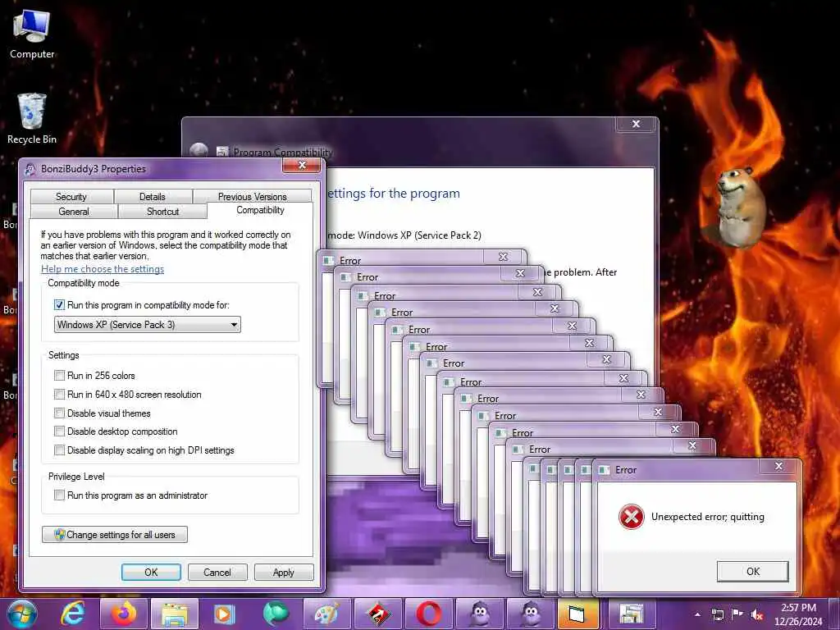Click the orange highlighted Error window taskbar button
Viewport: 840px width, 630px height.
click(577, 614)
